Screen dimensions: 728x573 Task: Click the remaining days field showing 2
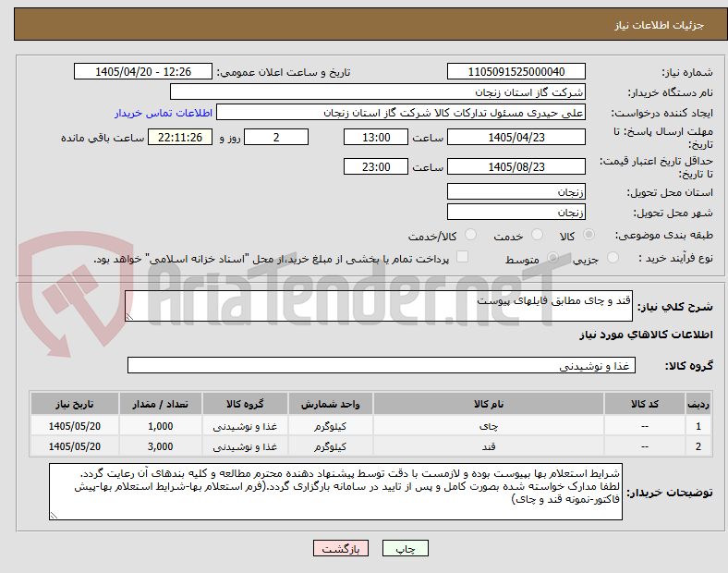click(x=276, y=138)
